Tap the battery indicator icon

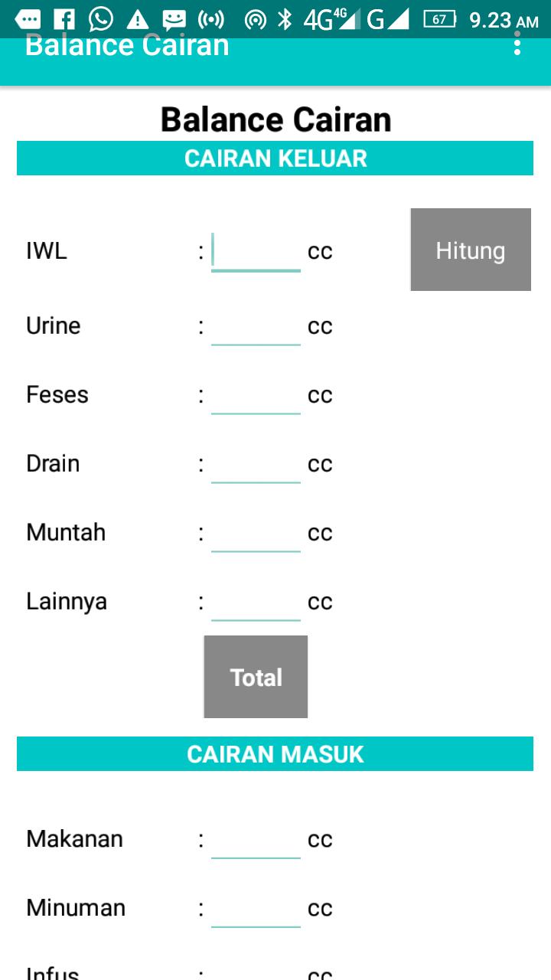(440, 20)
